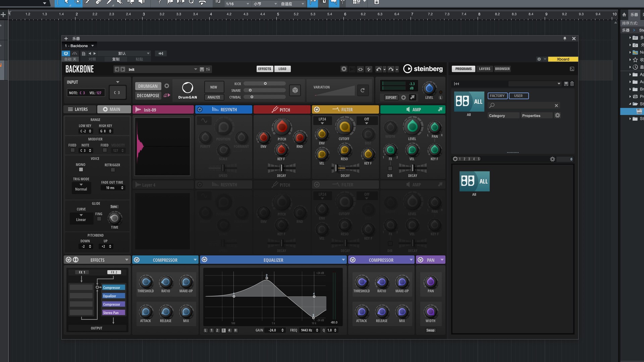The width and height of the screenshot is (644, 362).
Task: Click the lightning bolt icon in header
Action: (x=369, y=69)
